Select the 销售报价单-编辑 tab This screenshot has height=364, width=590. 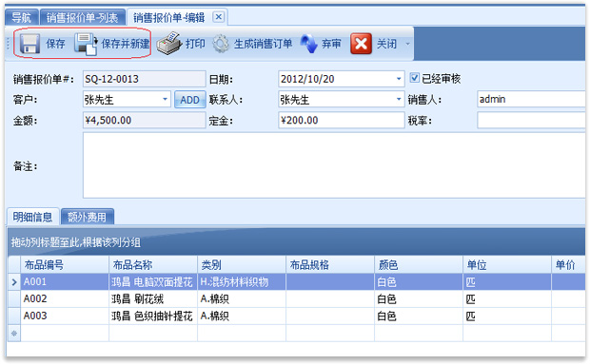tap(169, 17)
